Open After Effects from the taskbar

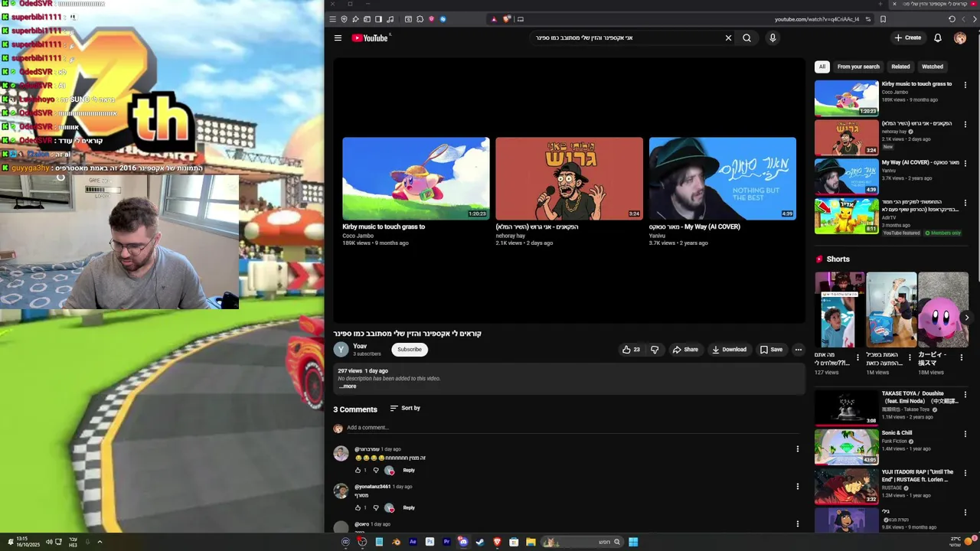click(x=413, y=542)
